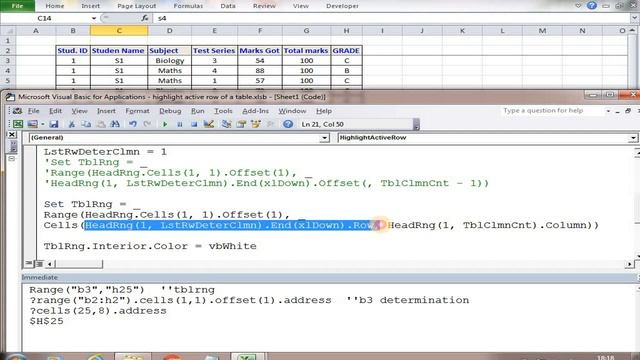Open the Insert object dropdown arrow in VBA toolbar
This screenshot has height=360, width=640.
pyautogui.click(x=42, y=124)
